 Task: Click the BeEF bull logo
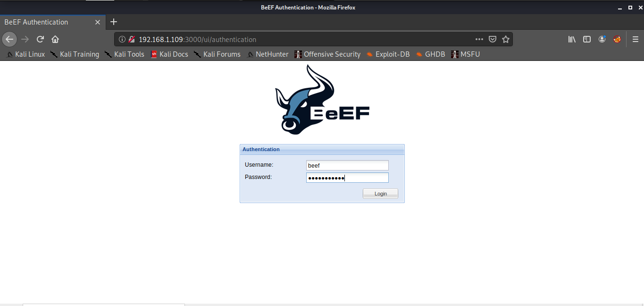tap(322, 100)
